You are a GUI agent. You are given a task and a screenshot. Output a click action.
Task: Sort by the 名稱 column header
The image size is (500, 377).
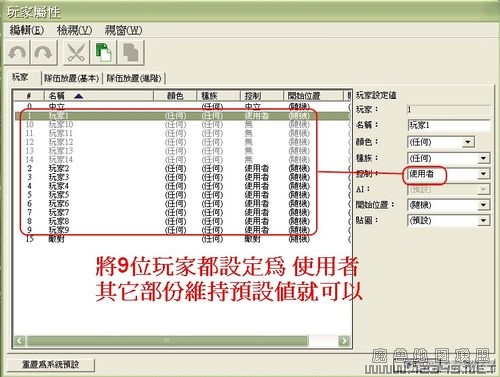(99, 96)
